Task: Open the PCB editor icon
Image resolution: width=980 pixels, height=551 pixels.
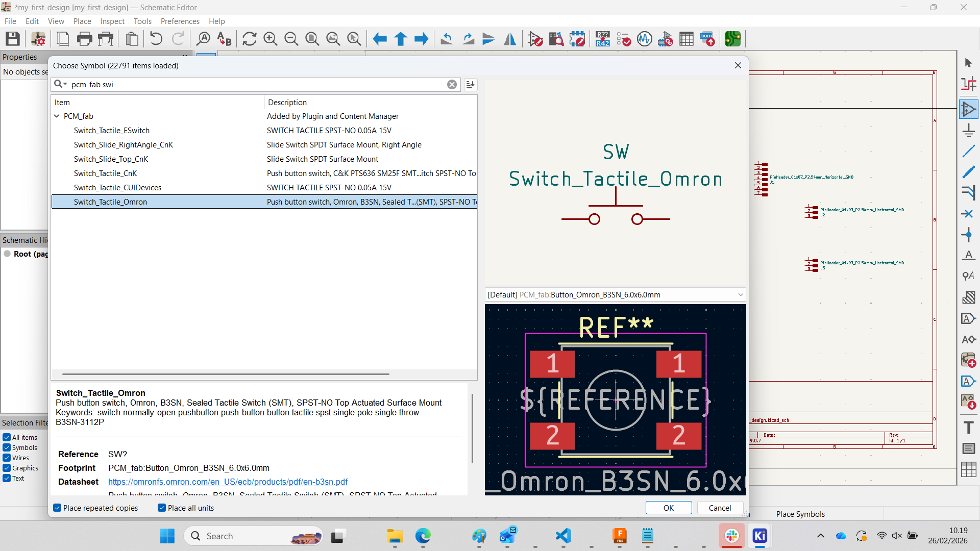Action: coord(733,39)
